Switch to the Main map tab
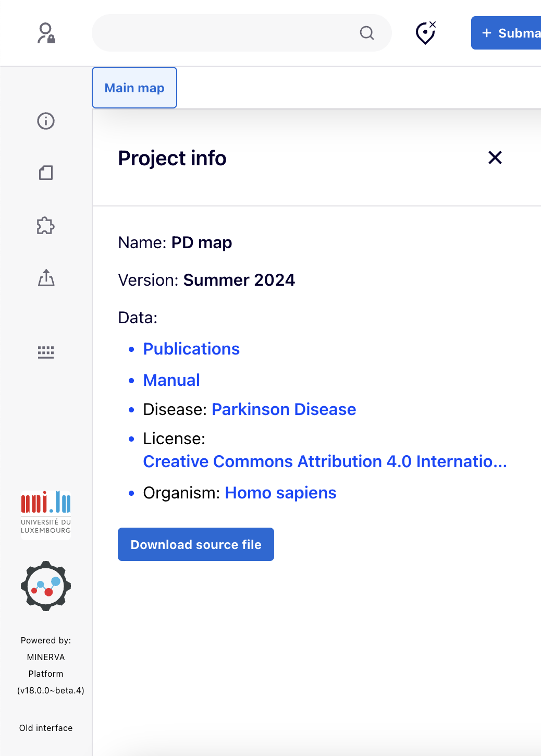The image size is (541, 756). point(134,88)
